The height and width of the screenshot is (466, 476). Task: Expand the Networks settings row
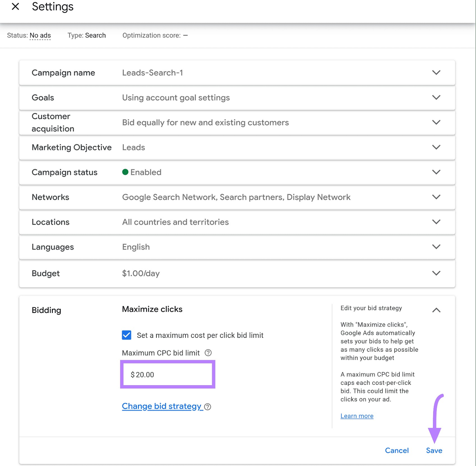[436, 197]
